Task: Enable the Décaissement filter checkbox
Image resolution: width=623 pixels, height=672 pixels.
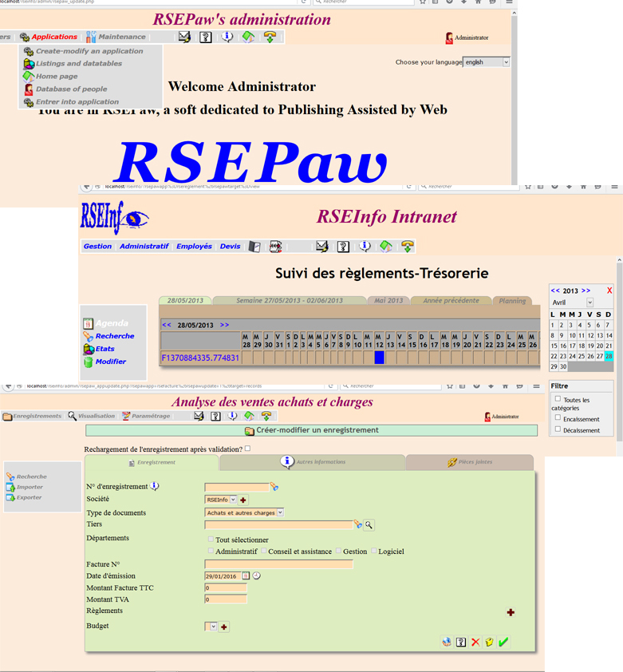Action: 558,429
